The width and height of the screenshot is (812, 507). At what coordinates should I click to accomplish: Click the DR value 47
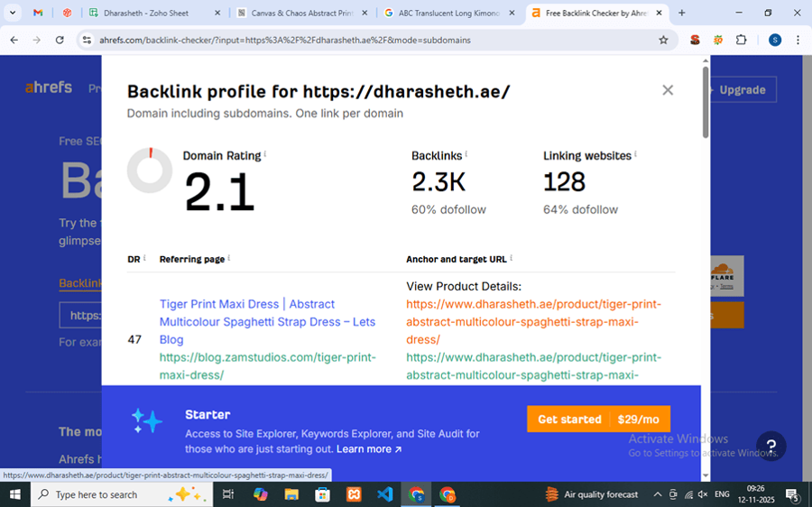pyautogui.click(x=134, y=339)
